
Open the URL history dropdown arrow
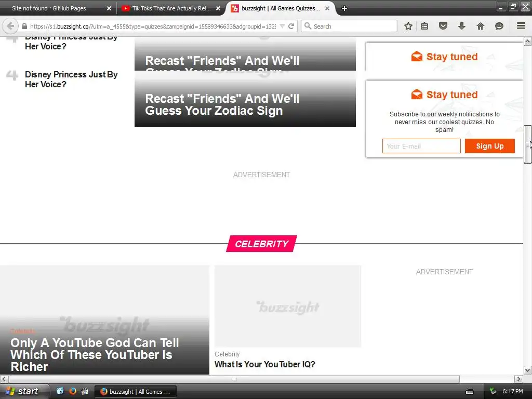[282, 26]
